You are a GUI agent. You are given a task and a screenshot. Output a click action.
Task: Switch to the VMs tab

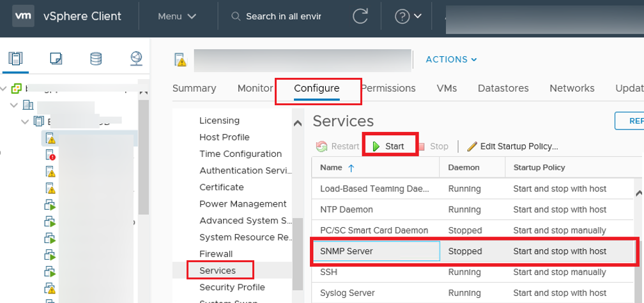tap(447, 88)
